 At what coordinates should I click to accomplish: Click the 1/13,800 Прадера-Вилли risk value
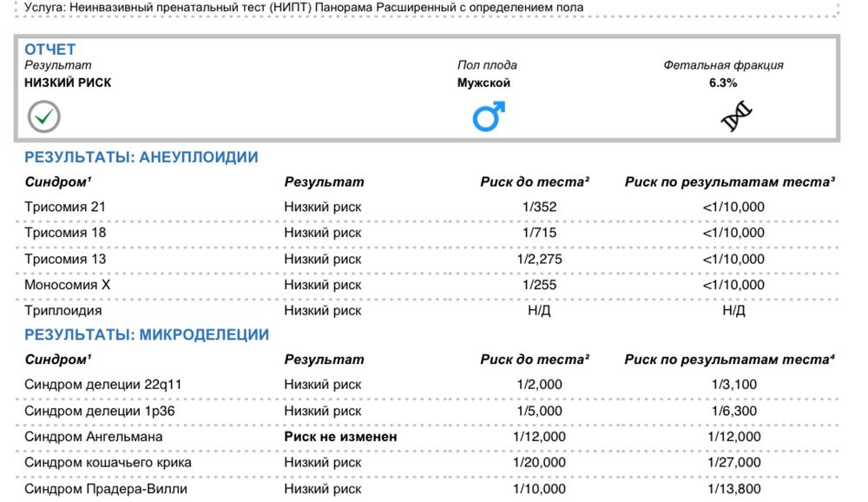point(734,489)
